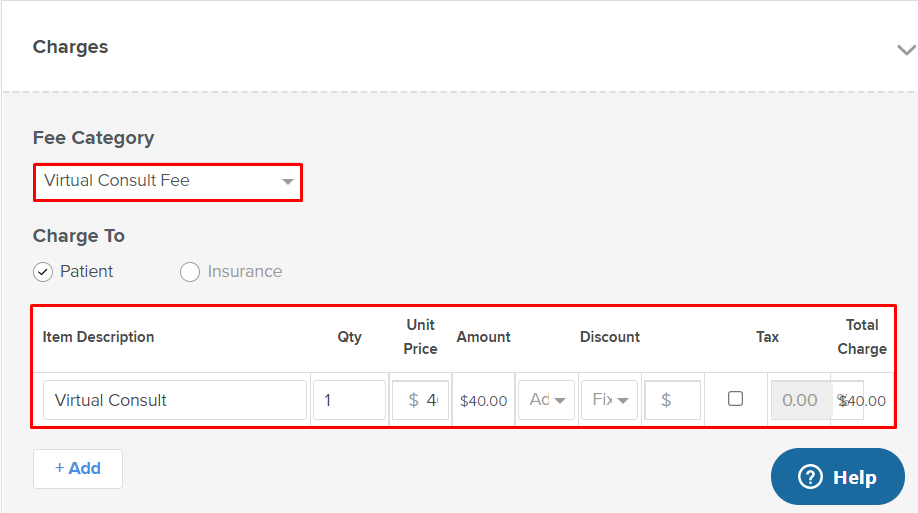Add a new charge line with + Add
This screenshot has height=513, width=918.
click(x=78, y=468)
